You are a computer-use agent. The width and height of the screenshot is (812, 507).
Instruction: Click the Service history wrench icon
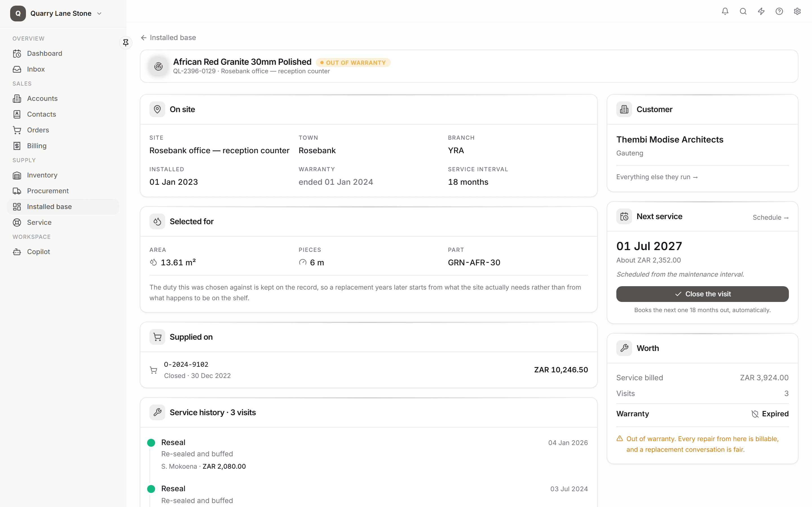click(157, 412)
